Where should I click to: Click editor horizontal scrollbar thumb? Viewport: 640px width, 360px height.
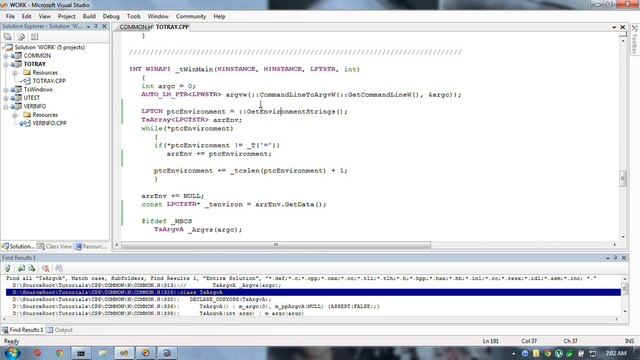276,245
